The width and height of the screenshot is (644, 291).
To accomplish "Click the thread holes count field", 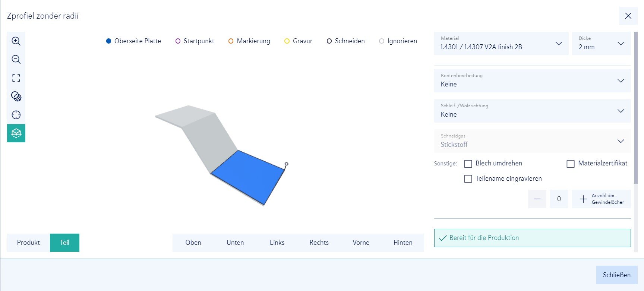I will coord(559,199).
